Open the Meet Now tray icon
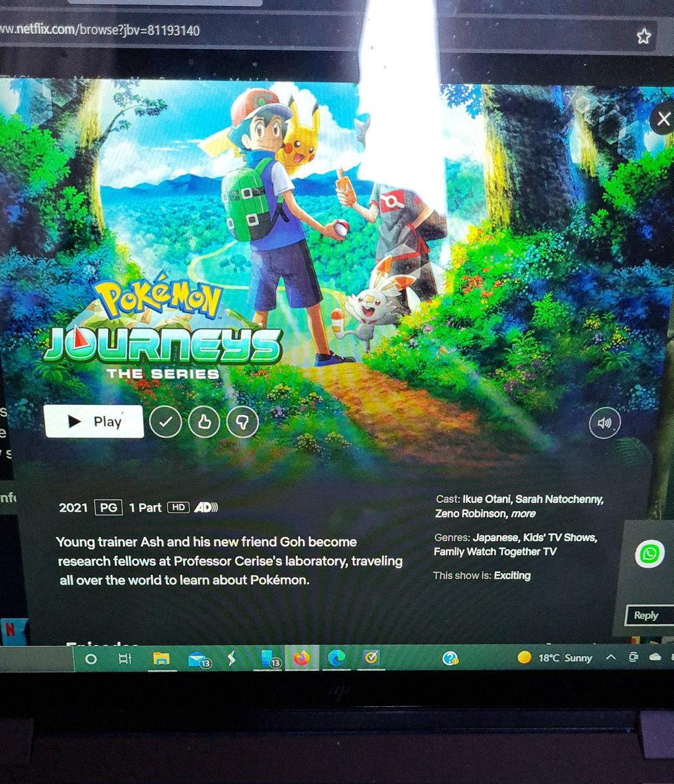 tap(633, 657)
